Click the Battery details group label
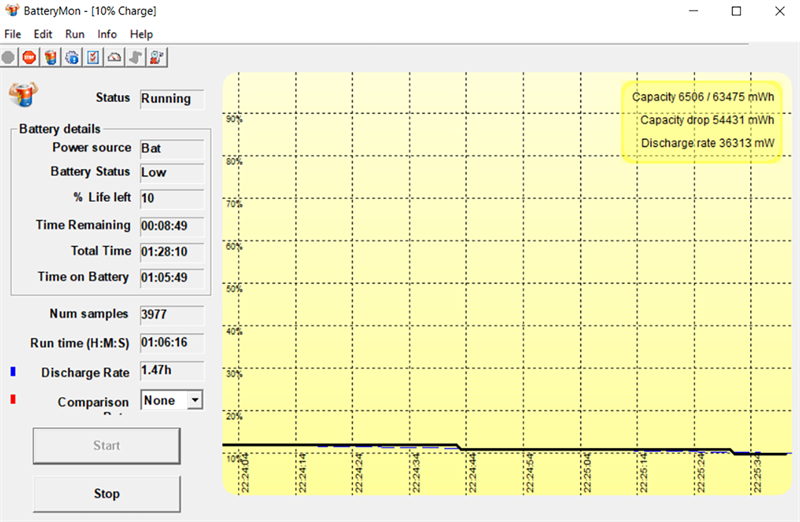The width and height of the screenshot is (800, 522). click(x=60, y=129)
